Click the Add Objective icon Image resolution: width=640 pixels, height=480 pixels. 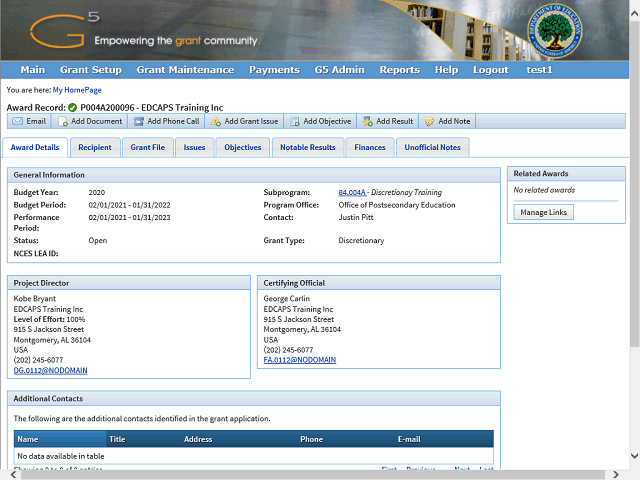click(x=295, y=121)
